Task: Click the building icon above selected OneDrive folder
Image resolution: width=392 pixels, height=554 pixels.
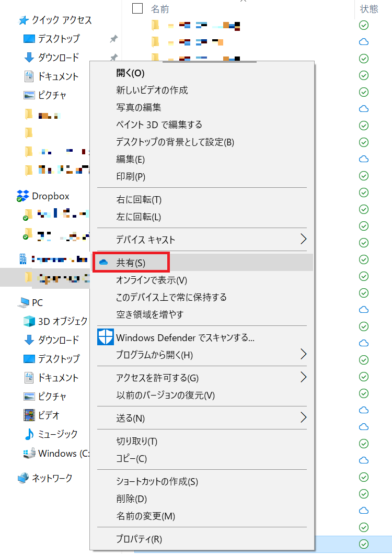Action: (23, 259)
